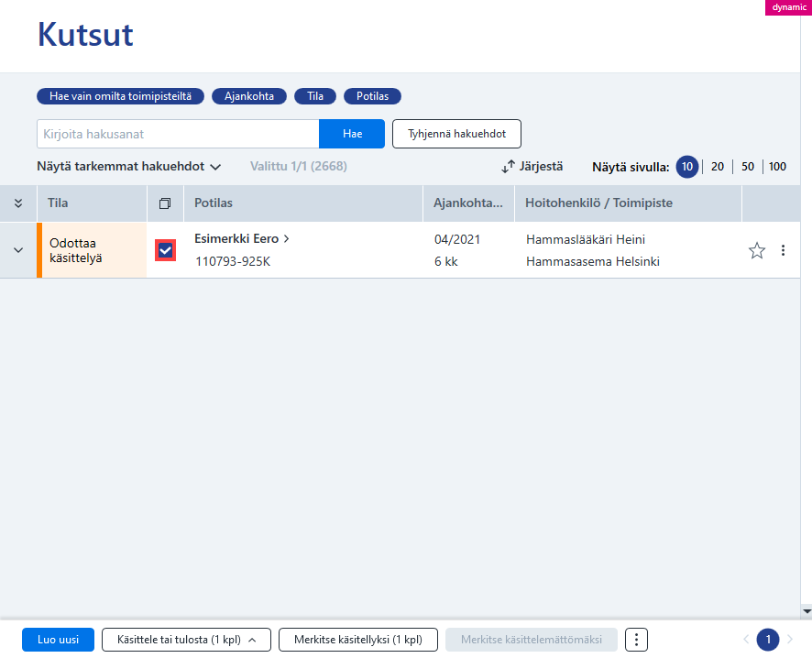Click Merkitse käsitellyksi (1 kpl)

[358, 640]
